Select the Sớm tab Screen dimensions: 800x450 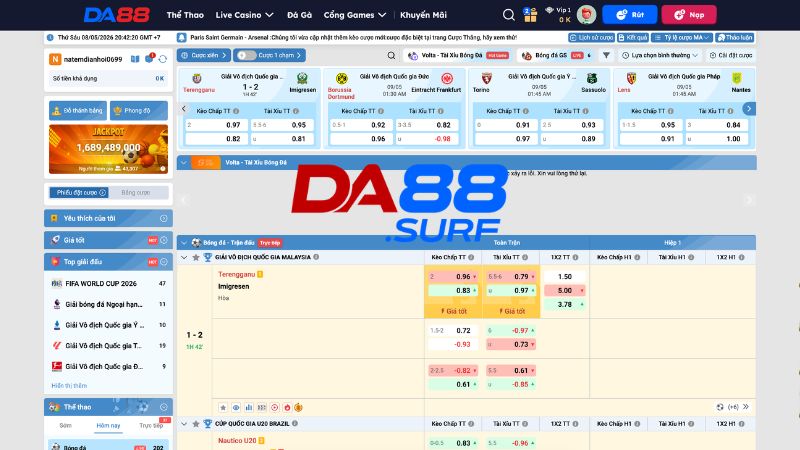click(65, 426)
